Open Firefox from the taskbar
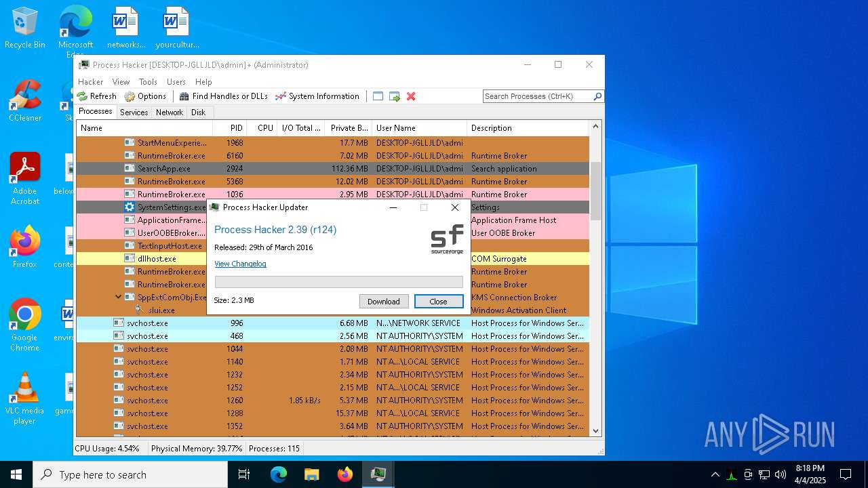 click(344, 474)
